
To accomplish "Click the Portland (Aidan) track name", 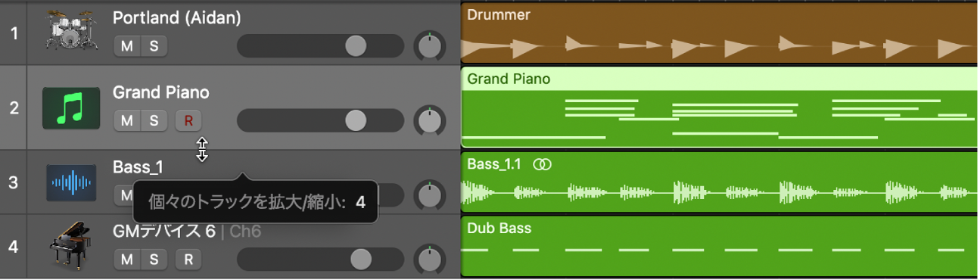I will click(x=177, y=18).
